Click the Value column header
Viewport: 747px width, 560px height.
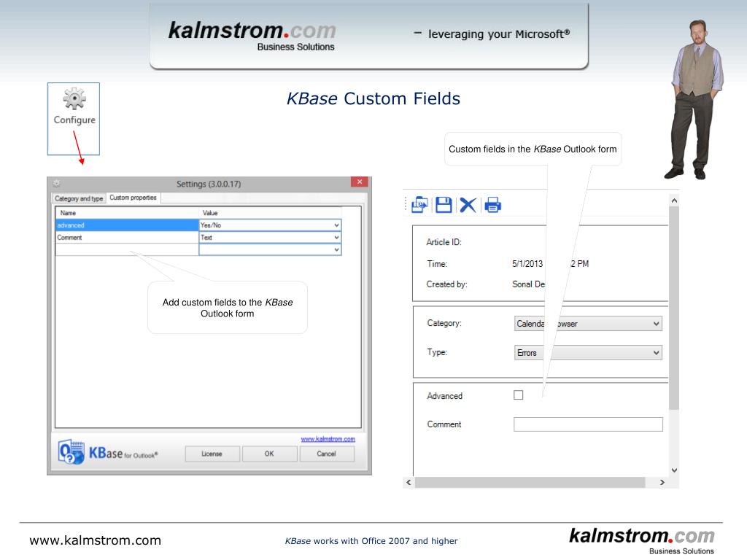tap(270, 213)
